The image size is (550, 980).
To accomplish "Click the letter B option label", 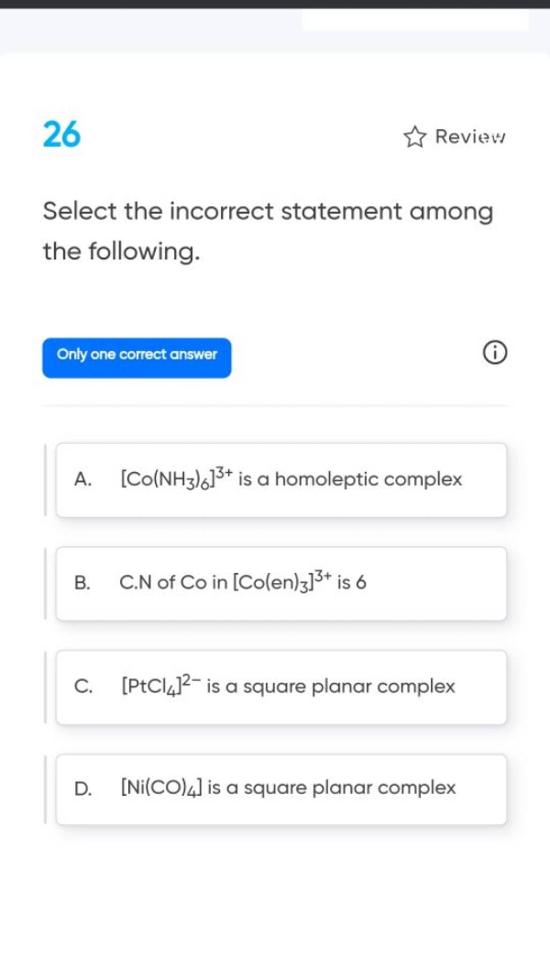I will tap(82, 582).
